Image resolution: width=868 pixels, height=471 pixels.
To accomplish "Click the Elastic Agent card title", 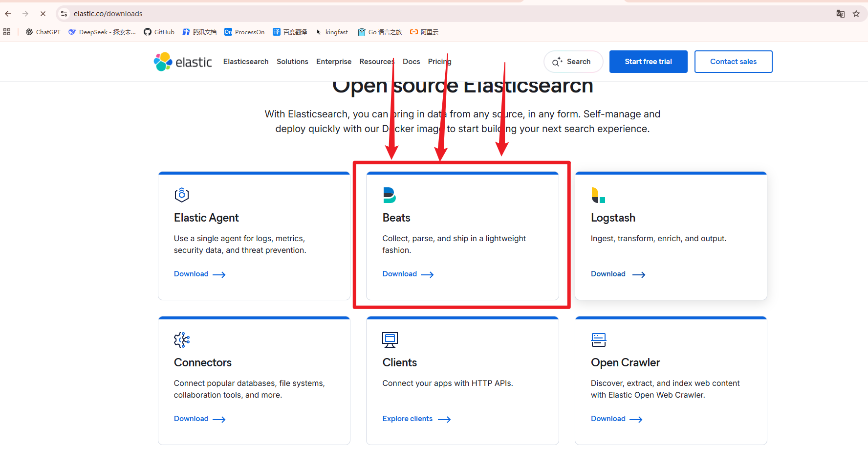I will (206, 218).
